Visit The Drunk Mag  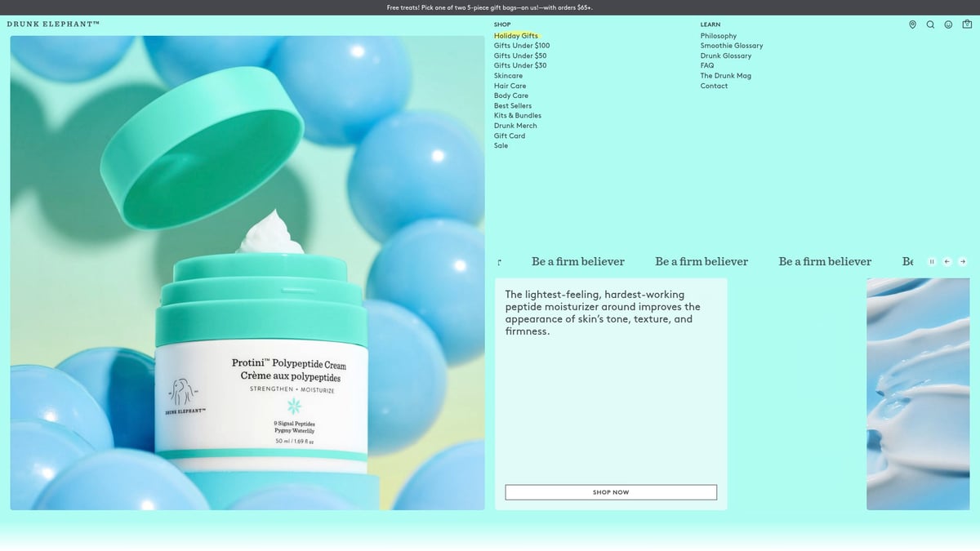pyautogui.click(x=725, y=75)
